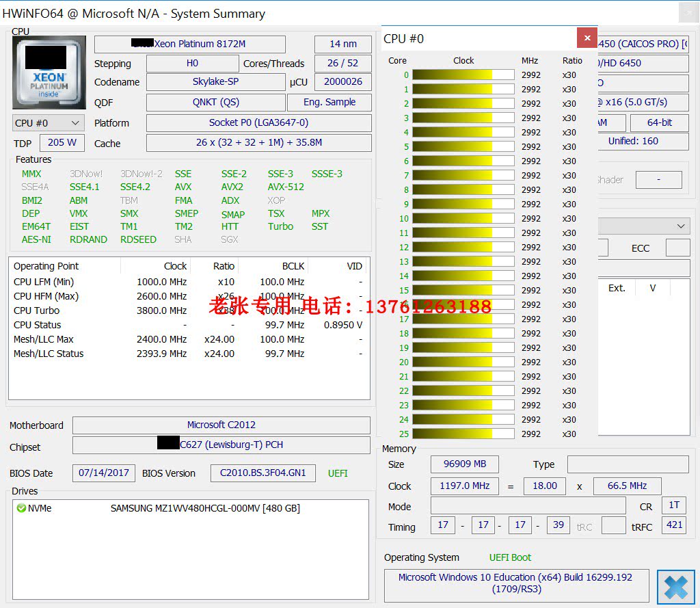Viewport: 700px width, 608px height.
Task: Click the memory Clock 1197.0 MHz field
Action: (x=465, y=486)
